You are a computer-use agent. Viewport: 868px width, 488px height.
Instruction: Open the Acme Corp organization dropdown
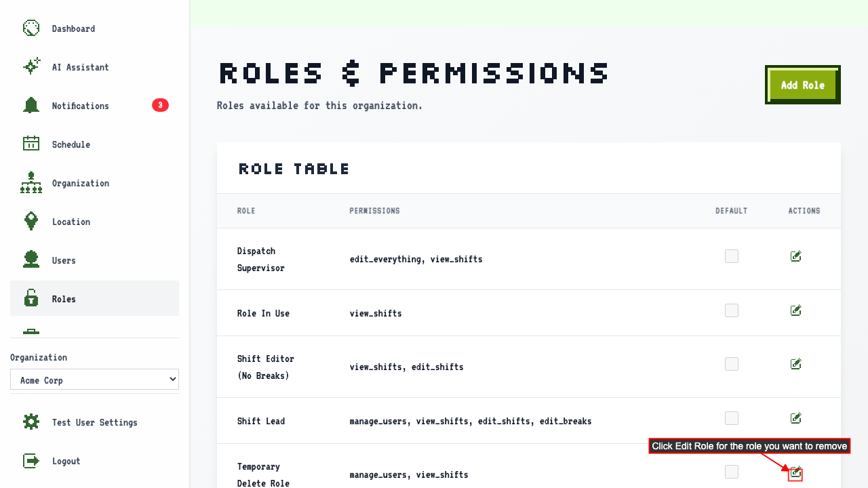coord(94,380)
